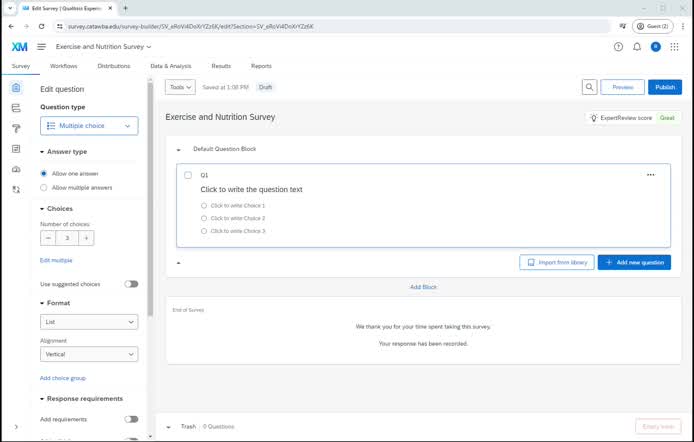This screenshot has height=442, width=694.
Task: Collapse the Response requirements section
Action: (42, 399)
